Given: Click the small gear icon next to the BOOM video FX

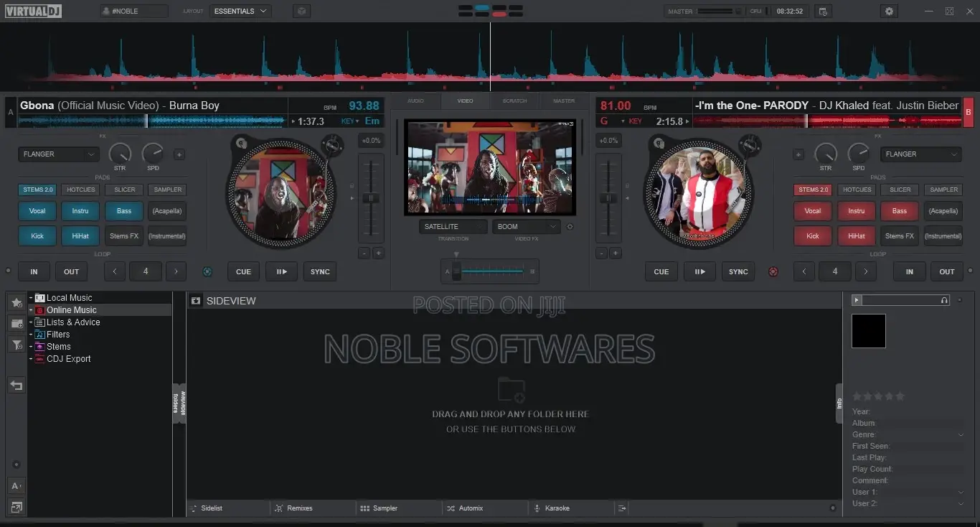Looking at the screenshot, I should 570,227.
